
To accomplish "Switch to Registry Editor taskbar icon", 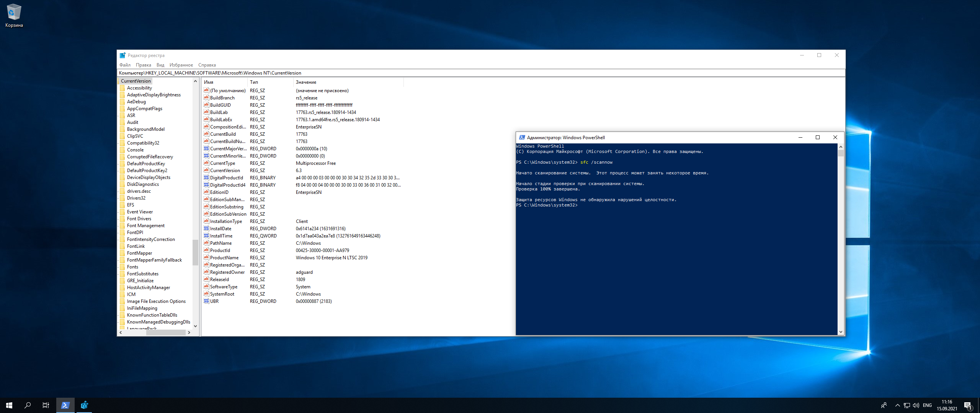I will tap(84, 405).
